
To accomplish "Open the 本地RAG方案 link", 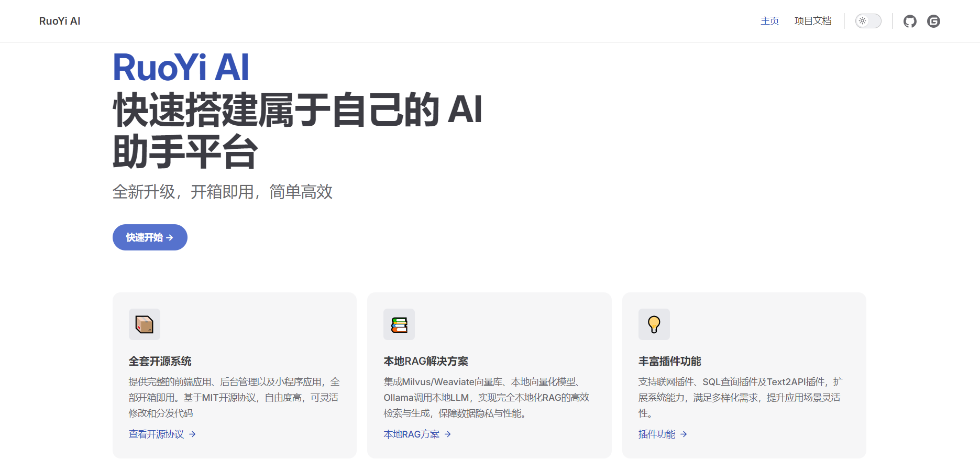I will click(417, 434).
